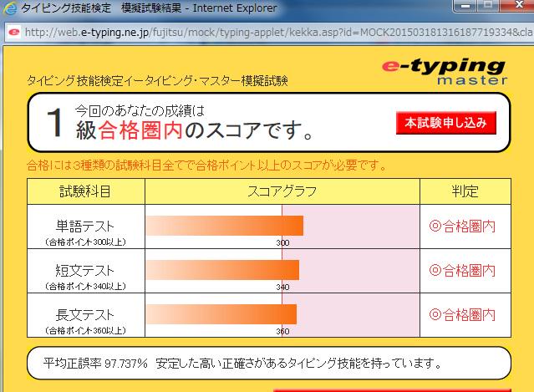
Task: Click the ◎合格圏内 result for 長文テスト
Action: pos(462,315)
